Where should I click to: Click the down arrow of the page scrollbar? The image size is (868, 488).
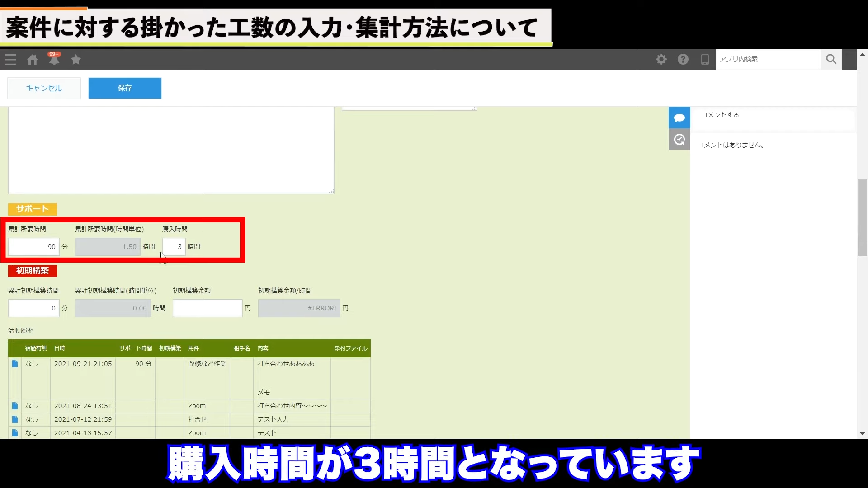click(x=862, y=434)
